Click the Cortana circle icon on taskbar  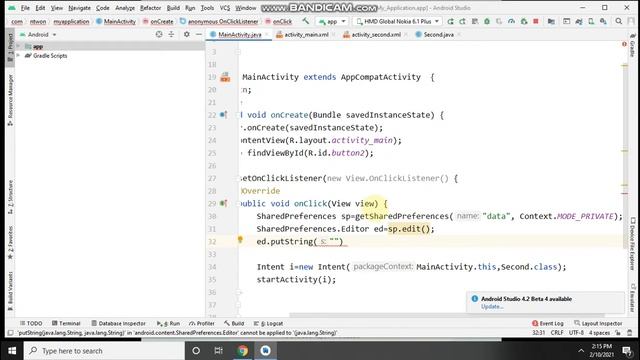(x=196, y=351)
